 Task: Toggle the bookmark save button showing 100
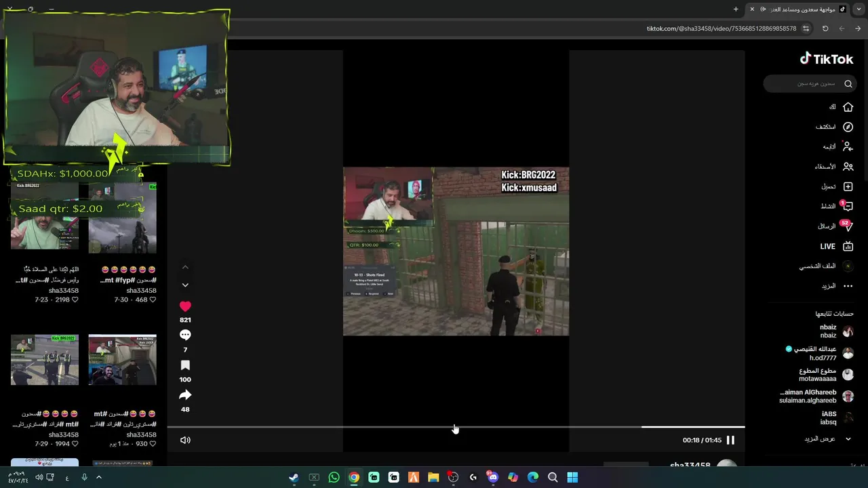[x=185, y=365]
